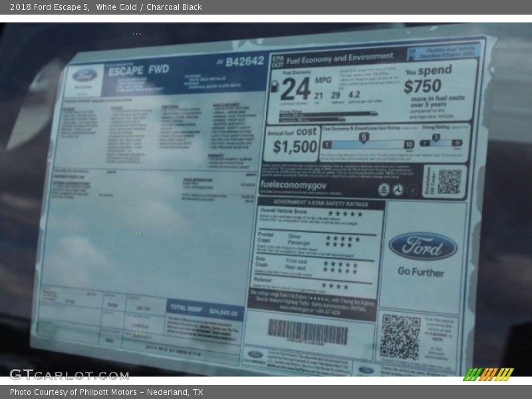Click the 'ESCAPE FWD' heading
The width and height of the screenshot is (532, 399).
pos(138,70)
